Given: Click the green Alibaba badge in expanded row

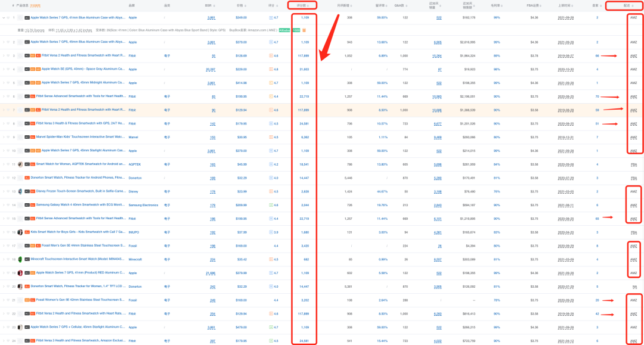Looking at the screenshot, I should [284, 30].
